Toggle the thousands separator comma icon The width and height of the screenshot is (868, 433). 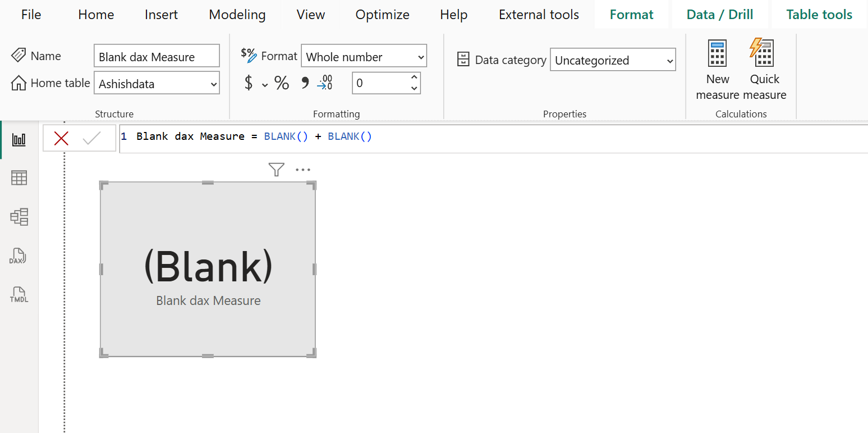(304, 83)
